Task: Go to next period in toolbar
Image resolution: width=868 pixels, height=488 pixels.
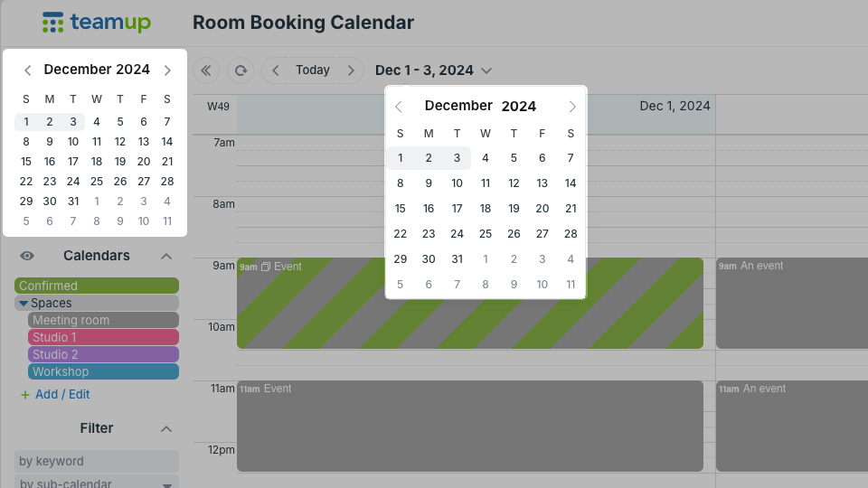Action: [x=351, y=70]
